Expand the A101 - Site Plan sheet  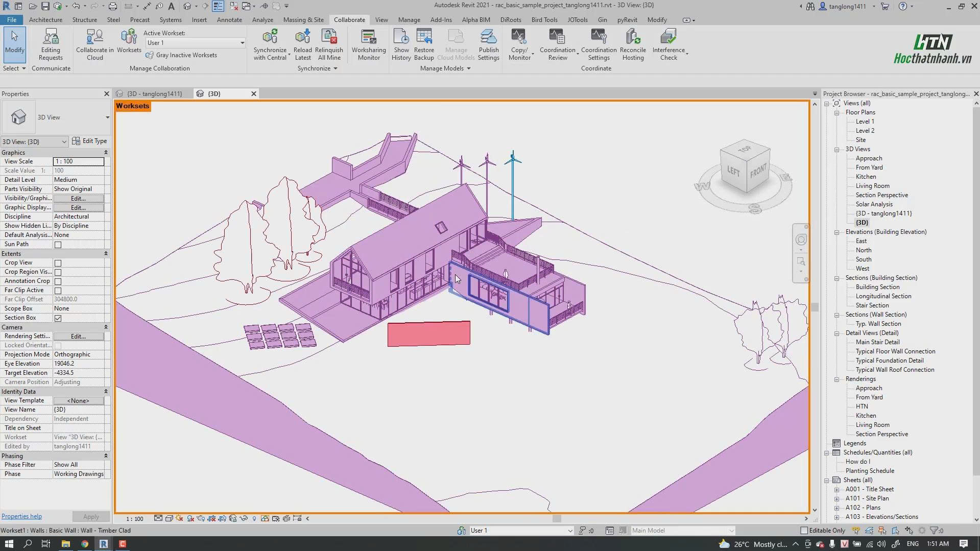tap(837, 499)
